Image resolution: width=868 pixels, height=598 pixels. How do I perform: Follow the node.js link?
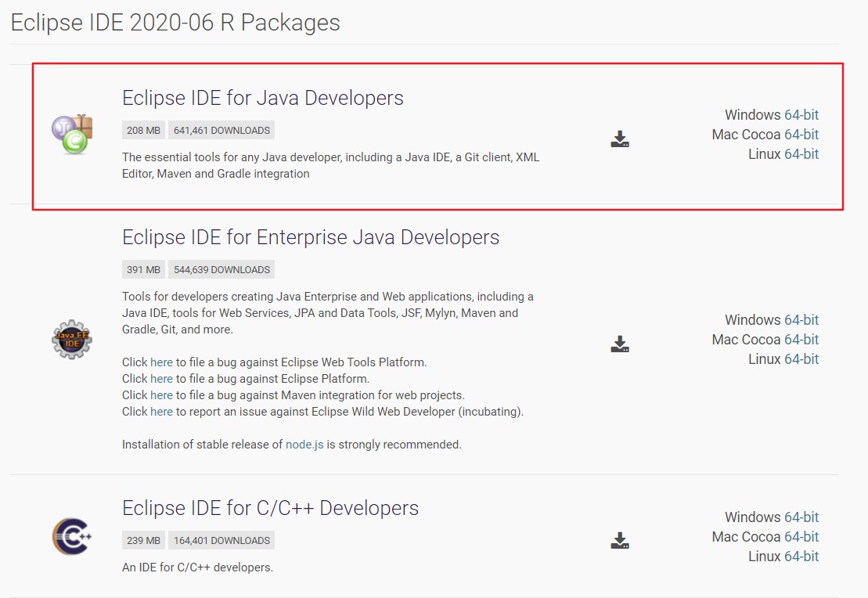point(304,445)
